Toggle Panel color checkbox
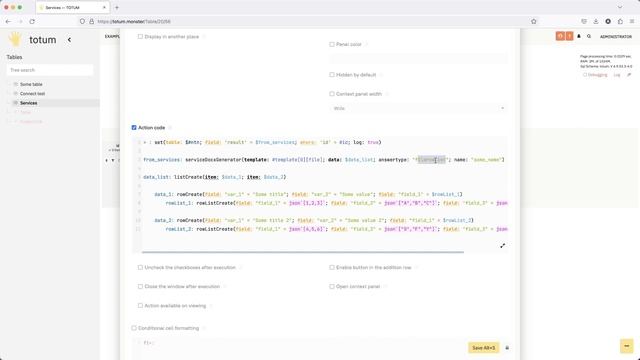The width and height of the screenshot is (640, 360). click(332, 44)
